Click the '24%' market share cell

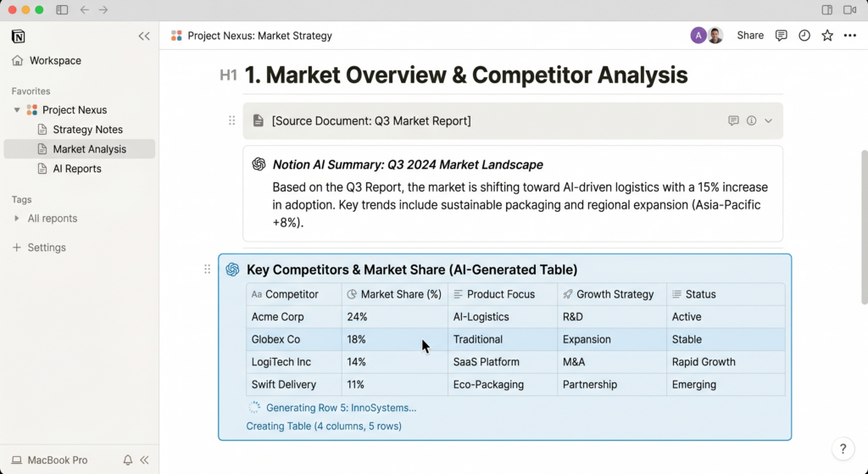click(x=395, y=317)
